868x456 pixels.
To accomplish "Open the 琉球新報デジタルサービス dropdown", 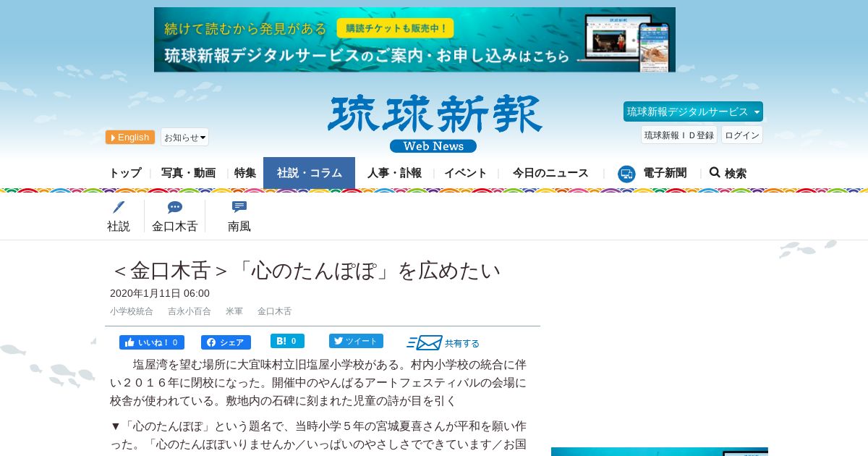I will (x=693, y=111).
